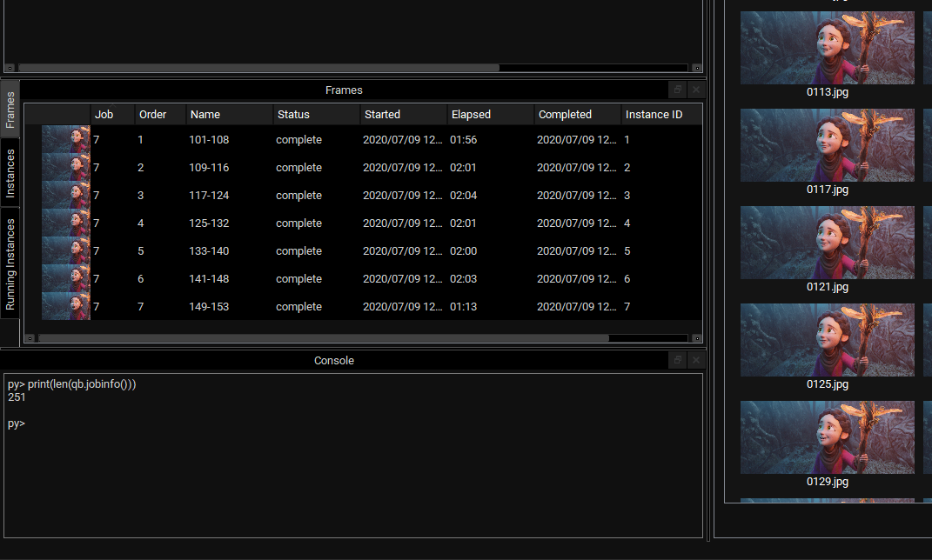Float the Frames panel with undock icon
Screen dimensions: 932x560
(678, 90)
